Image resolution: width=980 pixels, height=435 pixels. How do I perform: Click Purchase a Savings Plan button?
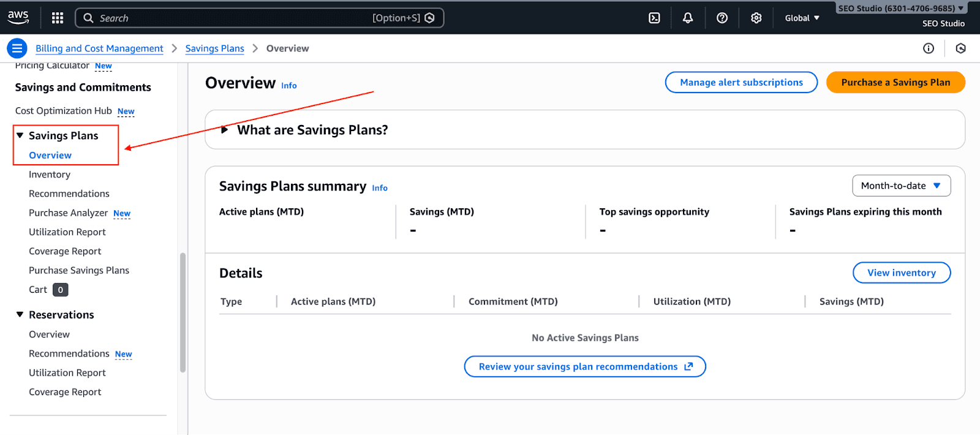pos(895,82)
